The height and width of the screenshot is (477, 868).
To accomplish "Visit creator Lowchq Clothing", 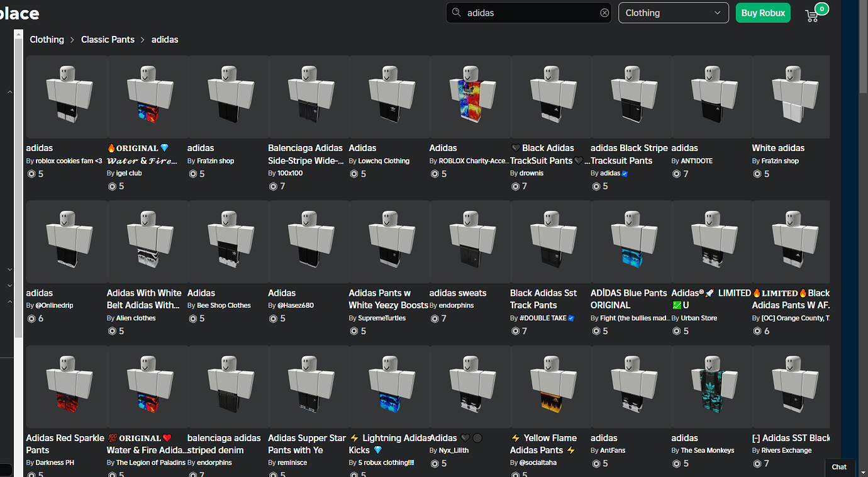I will pos(384,161).
